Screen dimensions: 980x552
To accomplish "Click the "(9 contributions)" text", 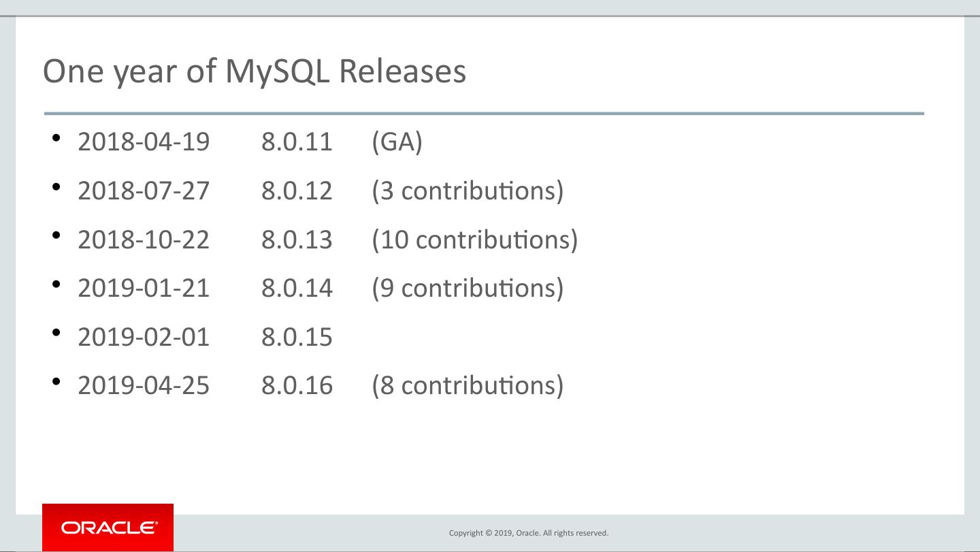I will 468,289.
